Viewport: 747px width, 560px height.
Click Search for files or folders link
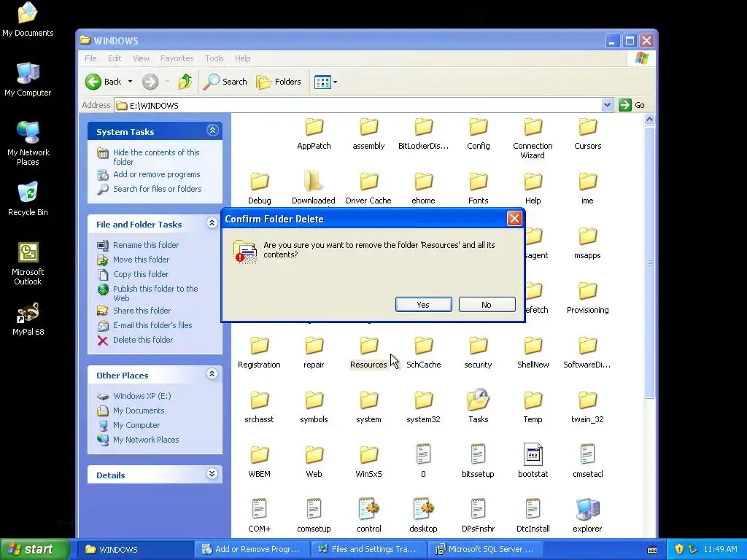(x=158, y=189)
